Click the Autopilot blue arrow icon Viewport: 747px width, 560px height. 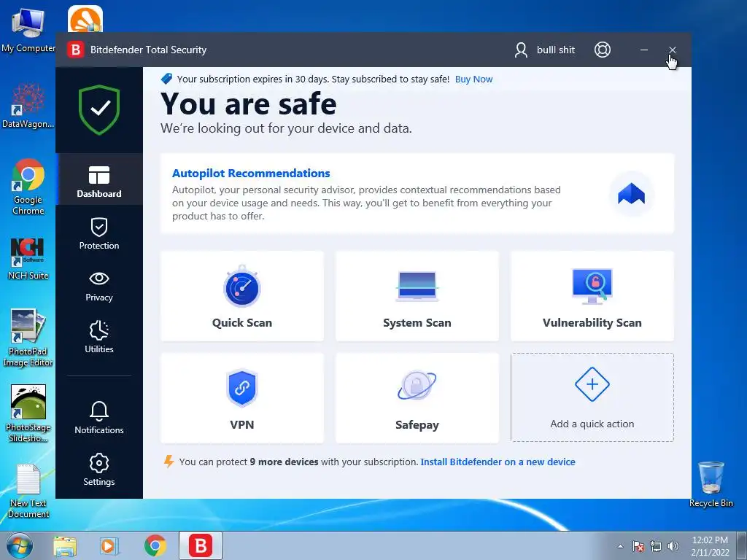pyautogui.click(x=631, y=194)
